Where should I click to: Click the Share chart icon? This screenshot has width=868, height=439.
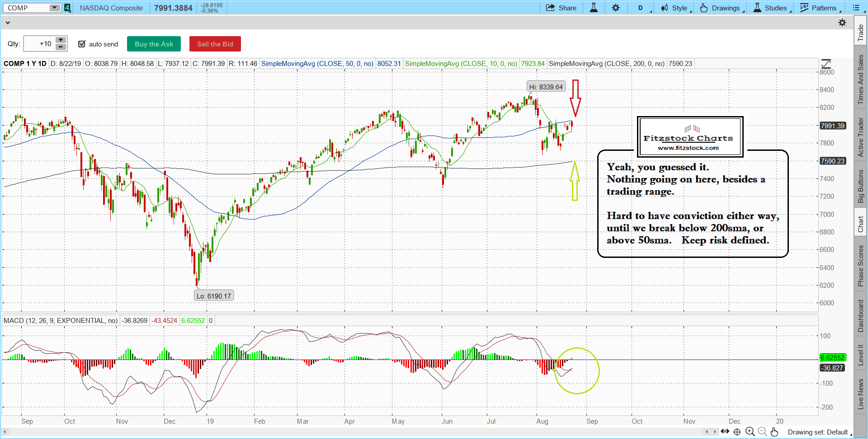tap(561, 8)
